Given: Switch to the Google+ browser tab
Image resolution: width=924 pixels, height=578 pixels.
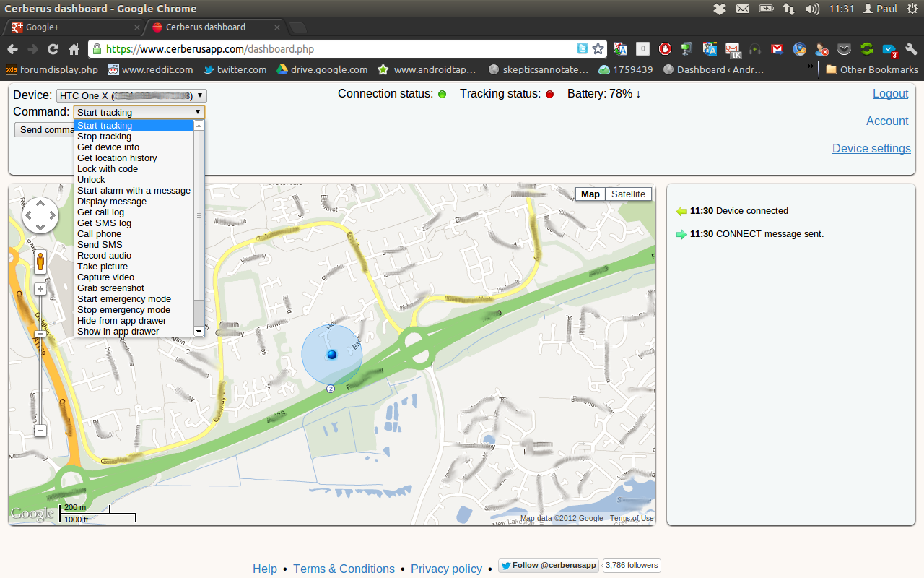Looking at the screenshot, I should pyautogui.click(x=72, y=27).
